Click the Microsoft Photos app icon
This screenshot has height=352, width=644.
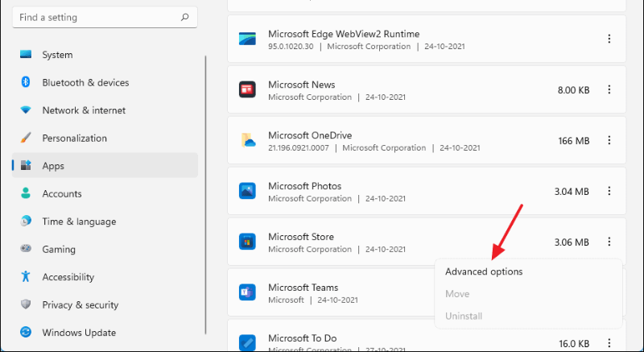coord(247,191)
